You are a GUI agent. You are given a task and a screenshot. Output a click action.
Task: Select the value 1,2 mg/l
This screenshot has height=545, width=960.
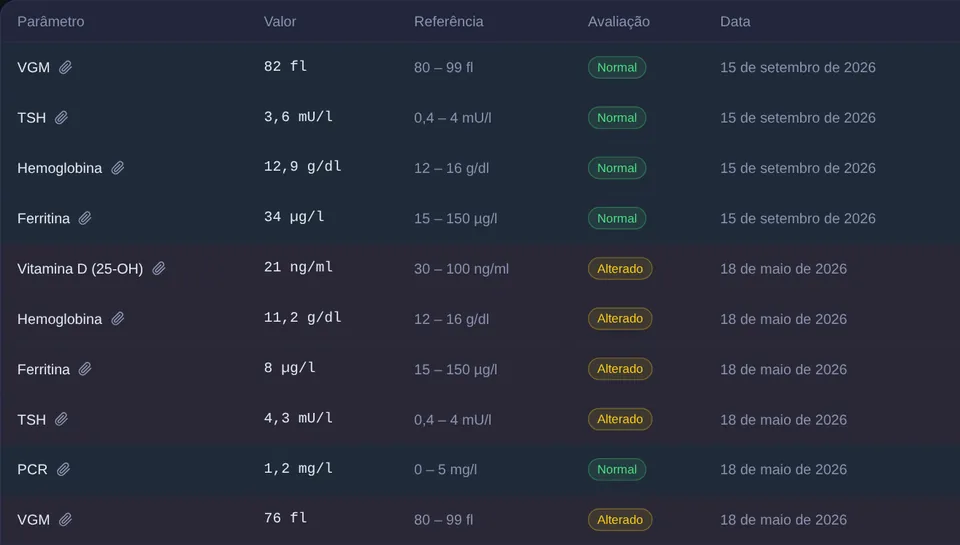298,468
